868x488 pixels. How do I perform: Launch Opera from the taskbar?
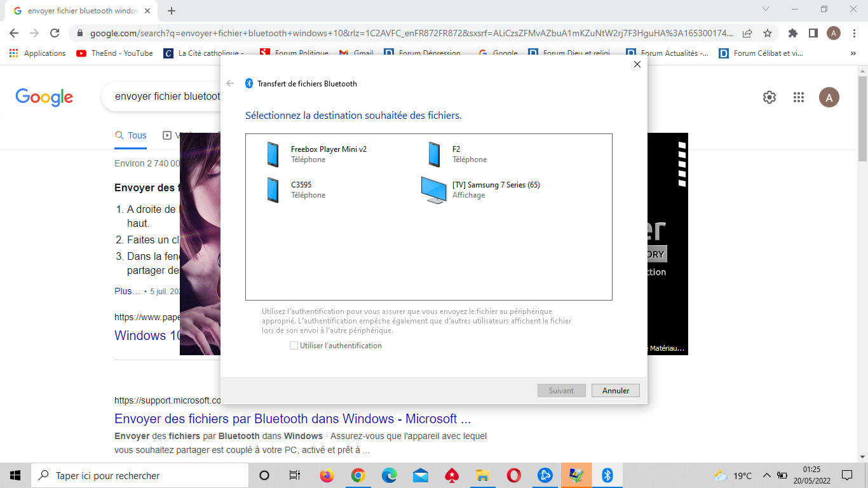(x=513, y=475)
